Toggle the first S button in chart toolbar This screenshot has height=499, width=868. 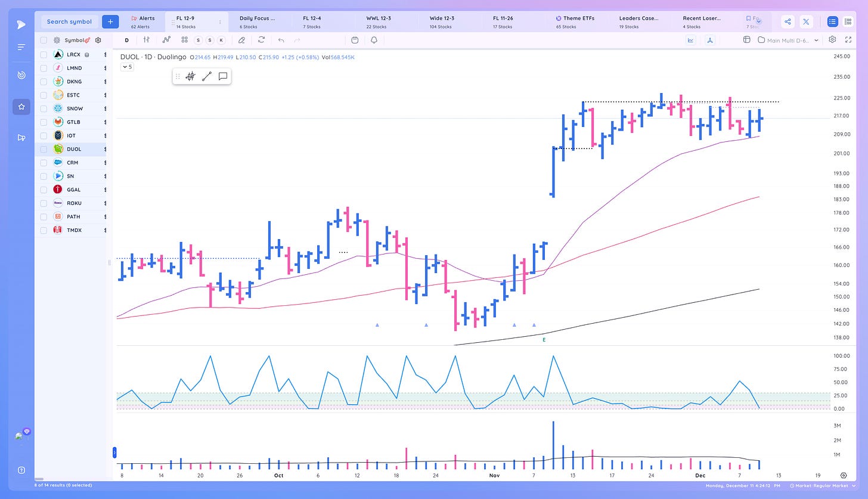199,40
